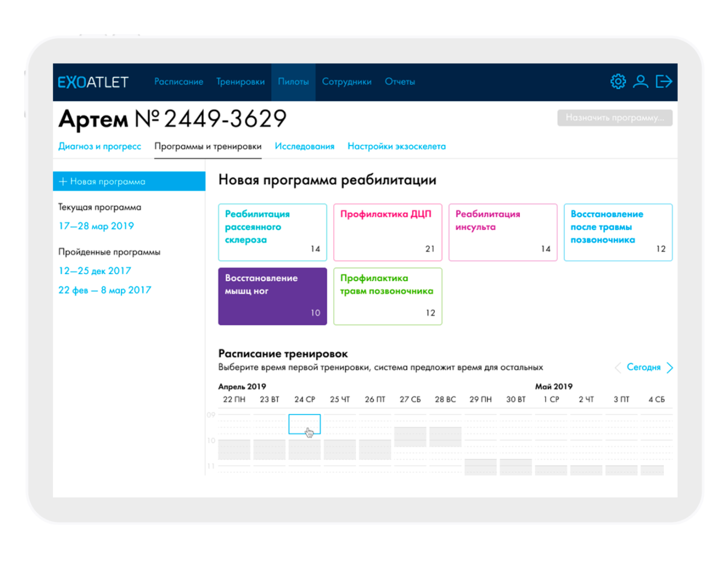Open Тренировки in top navigation
The width and height of the screenshot is (728, 561).
240,82
